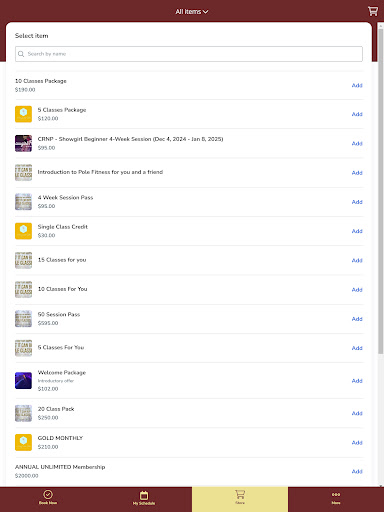Viewport: 384px width, 512px height.
Task: Add the 4 Week Session Pass
Action: 357,202
